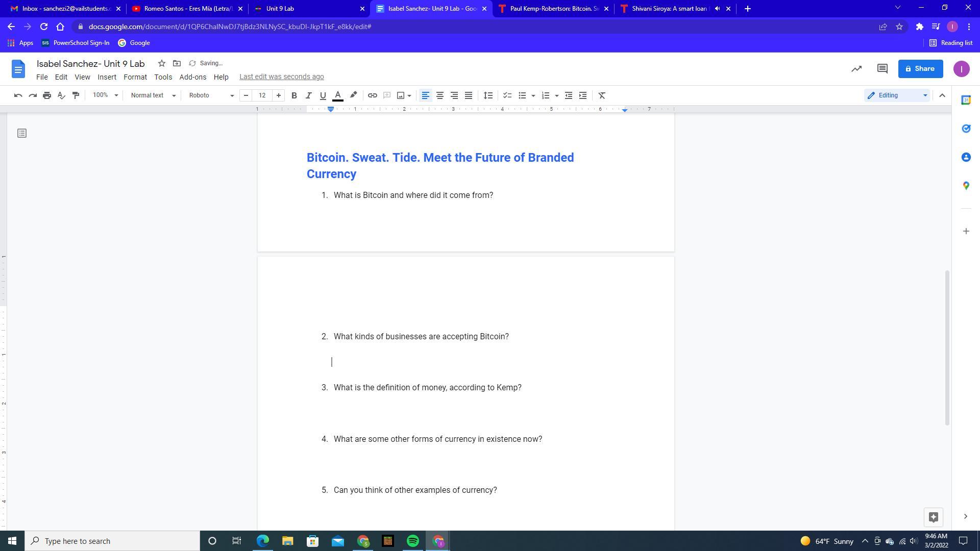Toggle bold formatting
980x551 pixels.
pos(294,95)
